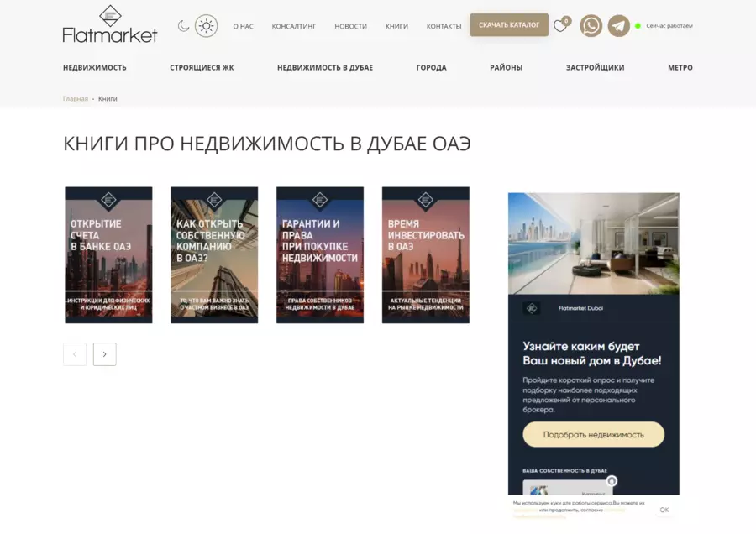Open the favorites heart icon
756x534 pixels.
tap(560, 25)
